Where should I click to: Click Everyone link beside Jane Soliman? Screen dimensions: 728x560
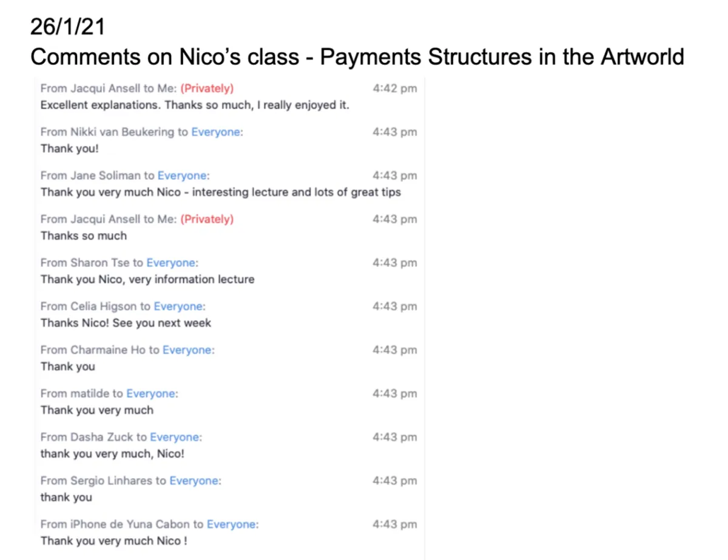point(183,176)
